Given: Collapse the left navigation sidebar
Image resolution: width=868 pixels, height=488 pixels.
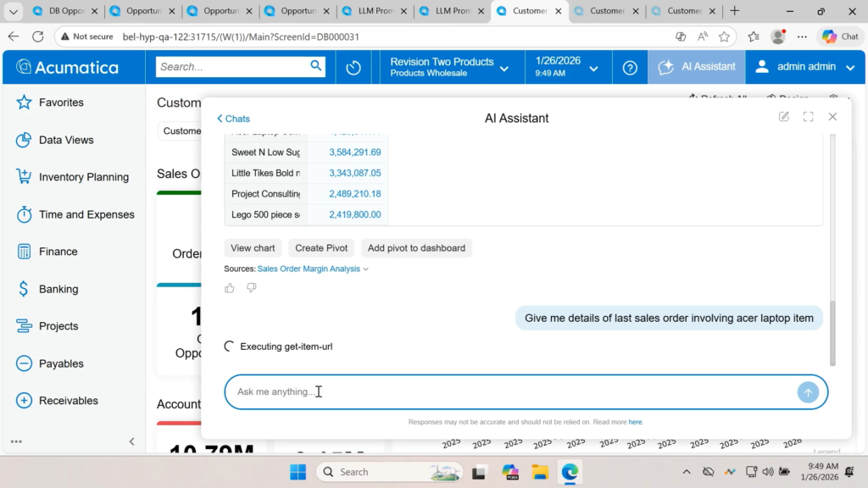Looking at the screenshot, I should (x=131, y=441).
